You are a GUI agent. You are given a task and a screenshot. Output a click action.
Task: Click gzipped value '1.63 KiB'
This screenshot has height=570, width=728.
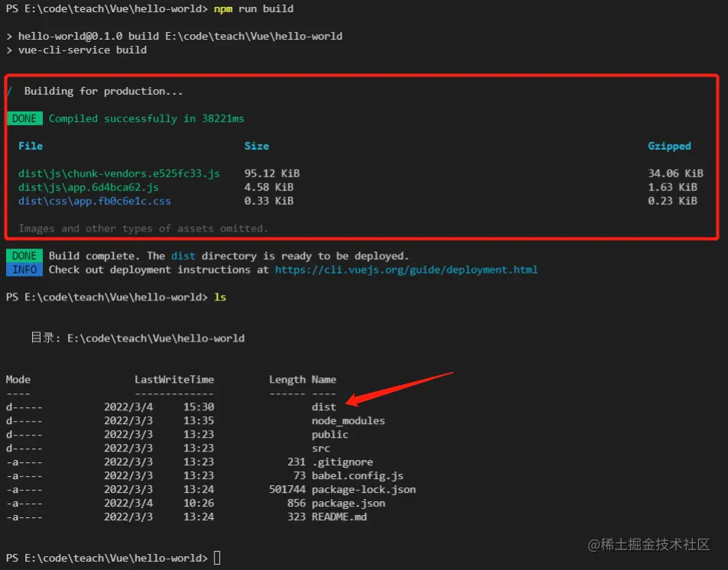coord(672,187)
